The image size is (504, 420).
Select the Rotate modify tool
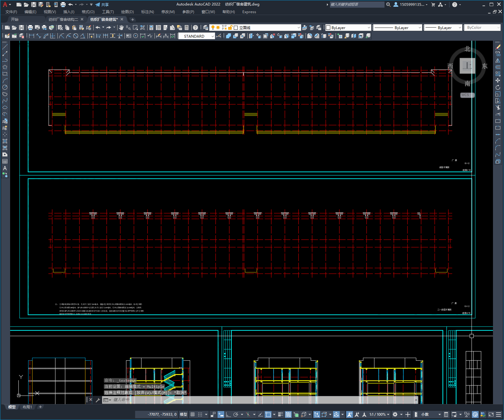point(498,87)
